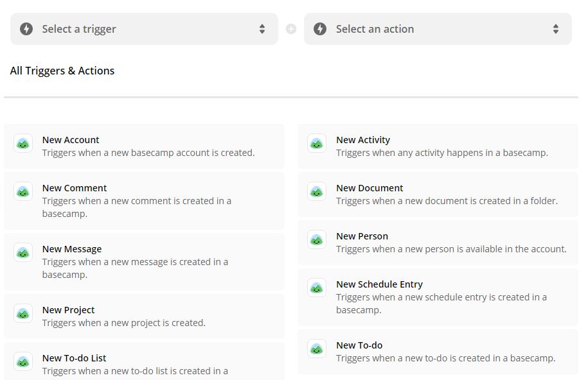Click Basecamp icon beside New Account

click(23, 144)
